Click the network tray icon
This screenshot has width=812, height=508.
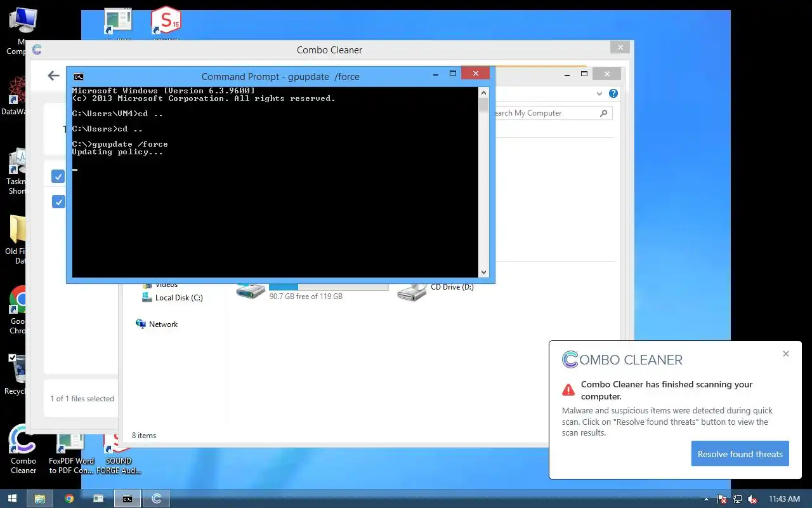(x=737, y=500)
